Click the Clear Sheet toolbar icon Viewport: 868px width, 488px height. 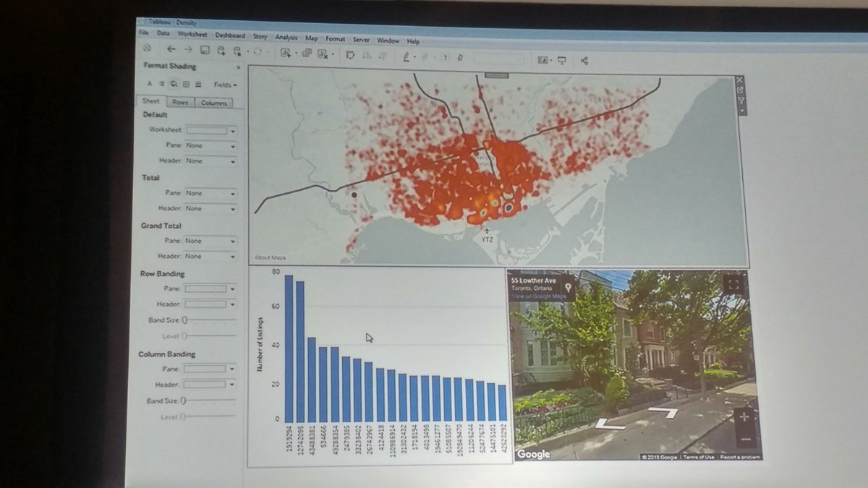(323, 53)
